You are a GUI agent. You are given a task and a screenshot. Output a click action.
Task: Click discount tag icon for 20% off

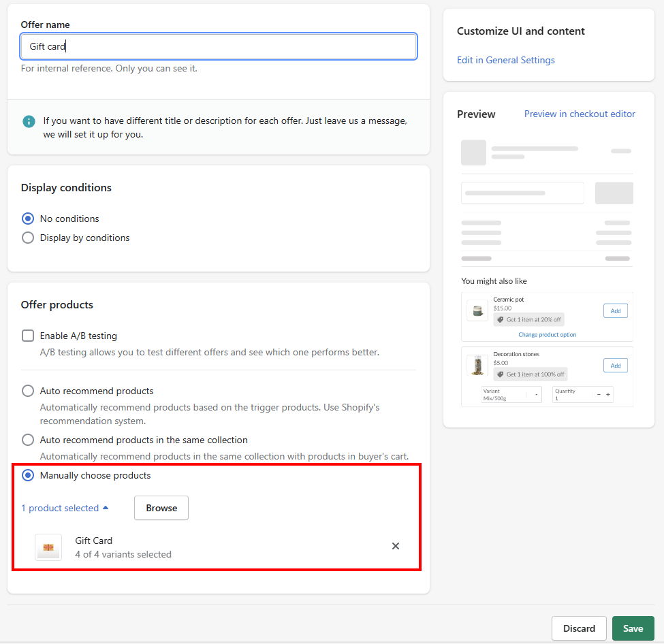coord(500,320)
